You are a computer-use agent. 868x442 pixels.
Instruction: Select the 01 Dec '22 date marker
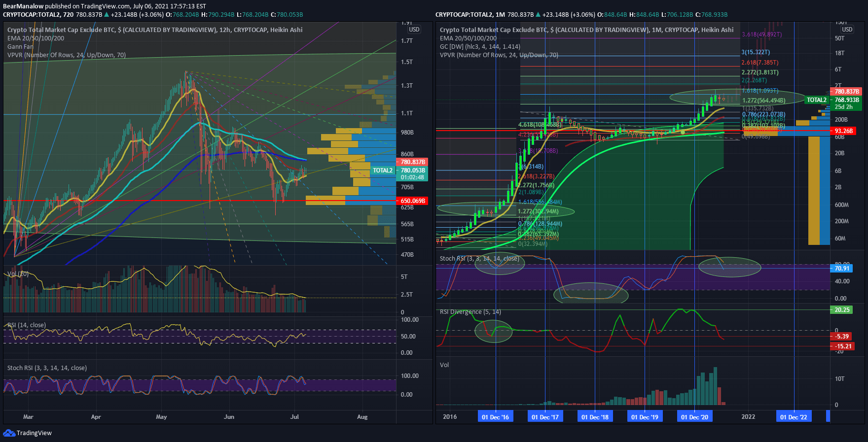[794, 417]
